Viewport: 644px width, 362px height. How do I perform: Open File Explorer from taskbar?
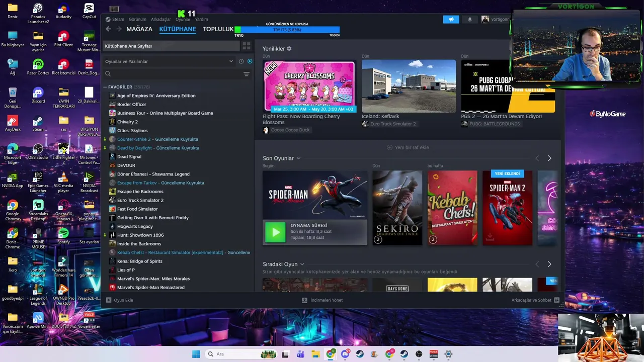(315, 354)
